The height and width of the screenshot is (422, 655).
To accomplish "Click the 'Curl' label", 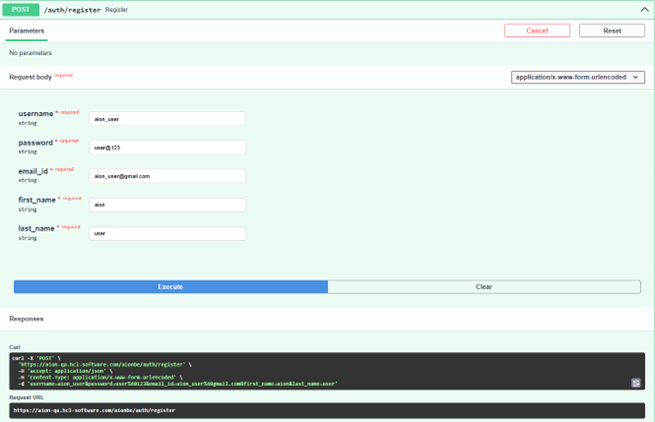I will [x=15, y=347].
